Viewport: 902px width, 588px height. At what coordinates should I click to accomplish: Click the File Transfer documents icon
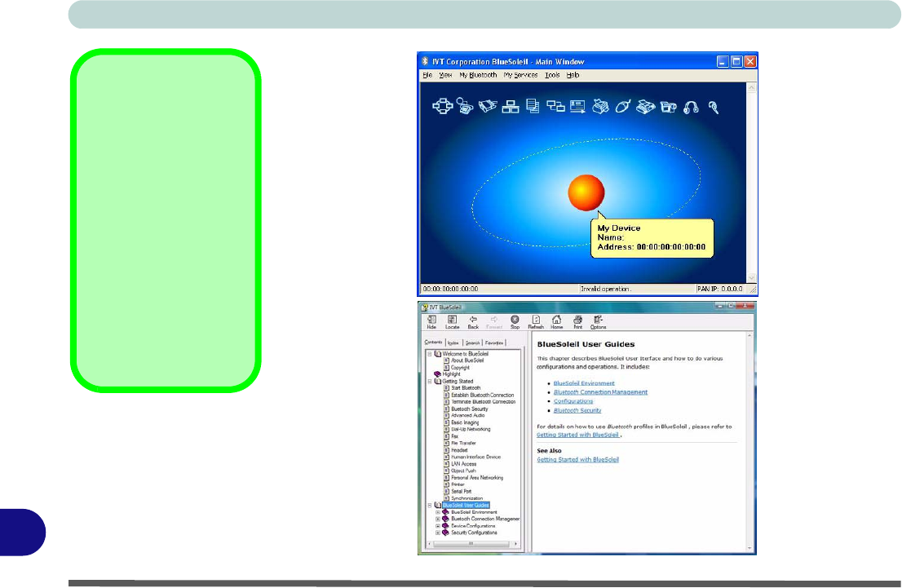(533, 107)
